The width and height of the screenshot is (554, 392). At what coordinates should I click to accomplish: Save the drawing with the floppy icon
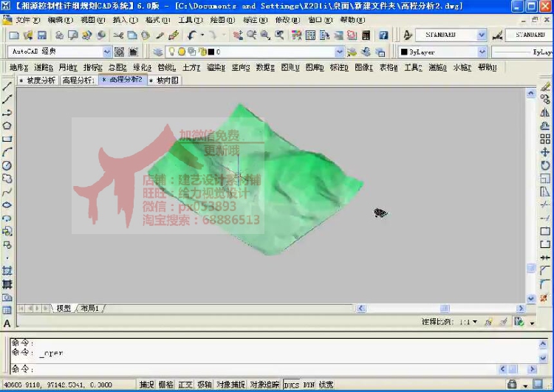(x=41, y=35)
